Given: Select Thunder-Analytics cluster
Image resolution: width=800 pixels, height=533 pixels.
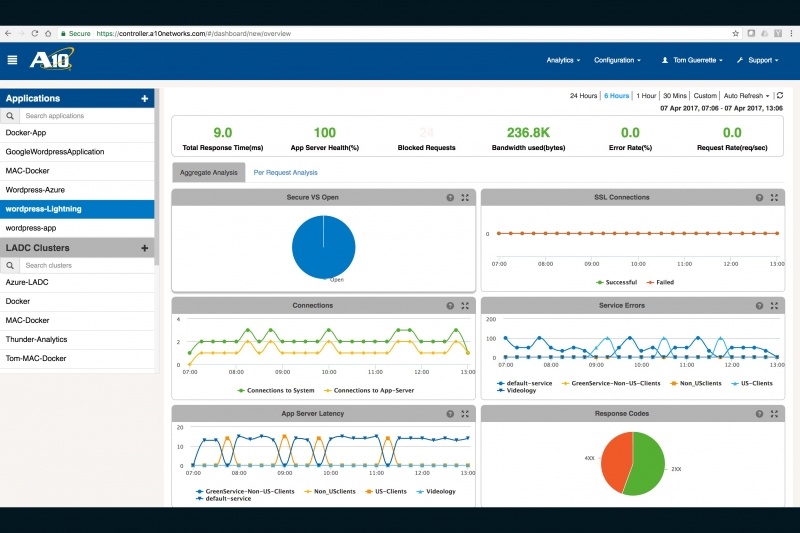Looking at the screenshot, I should pyautogui.click(x=77, y=339).
